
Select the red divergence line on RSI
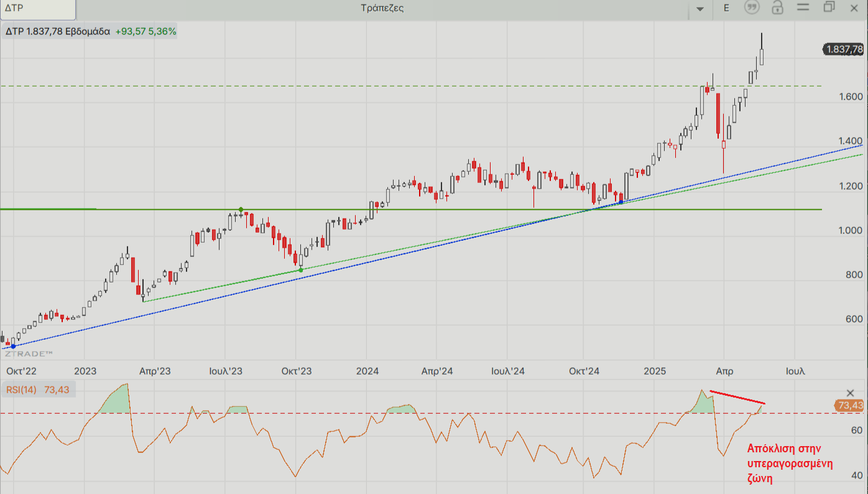737,398
